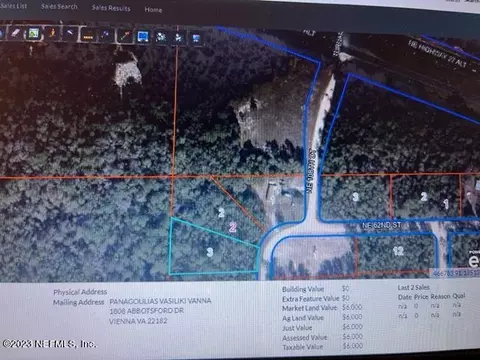The width and height of the screenshot is (480, 360).
Task: Open the Sales Results tab
Action: (x=111, y=8)
